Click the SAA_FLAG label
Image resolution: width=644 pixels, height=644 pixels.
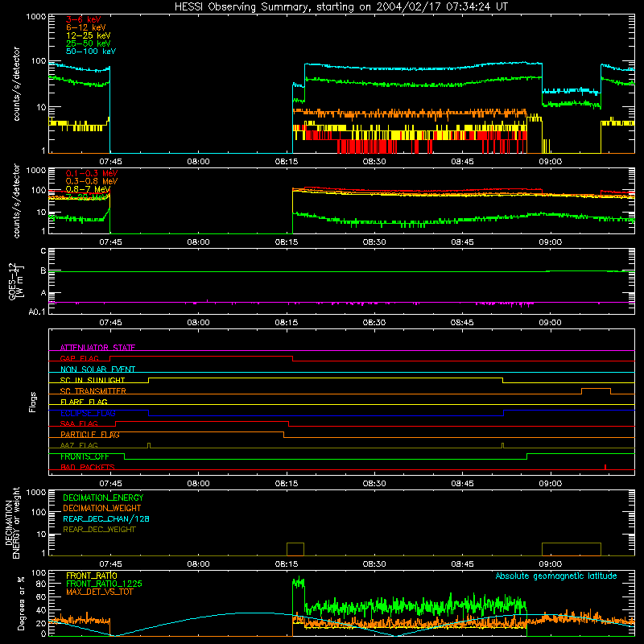[x=79, y=423]
